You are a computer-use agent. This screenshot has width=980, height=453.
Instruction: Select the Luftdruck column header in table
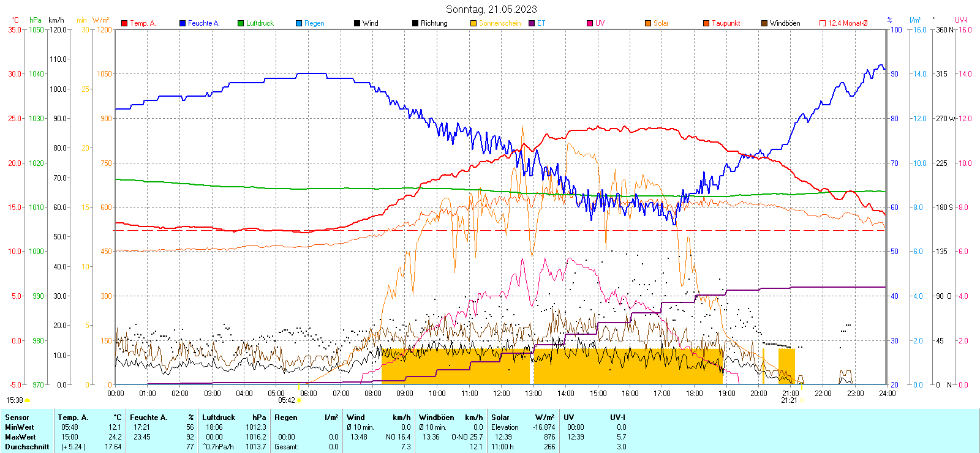(219, 417)
